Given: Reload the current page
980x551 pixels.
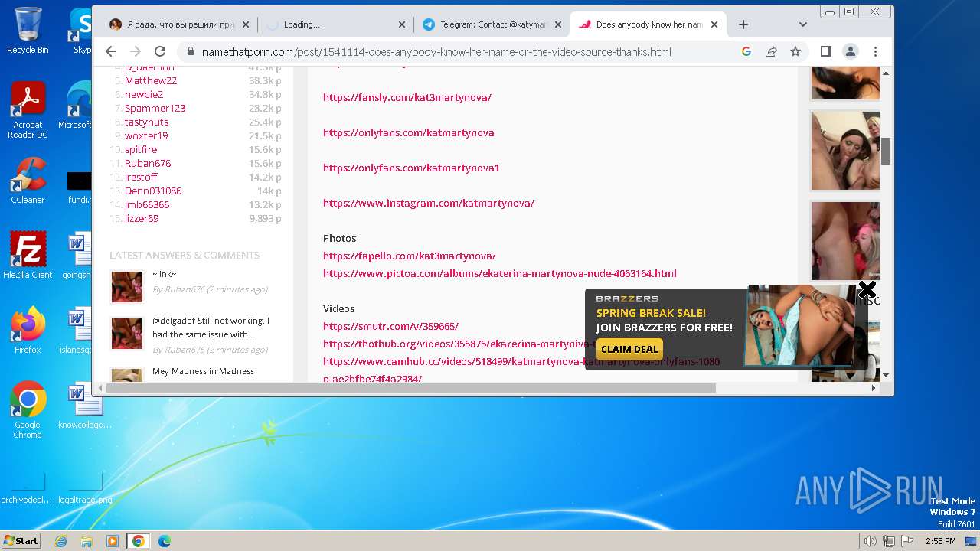Looking at the screenshot, I should click(x=160, y=51).
